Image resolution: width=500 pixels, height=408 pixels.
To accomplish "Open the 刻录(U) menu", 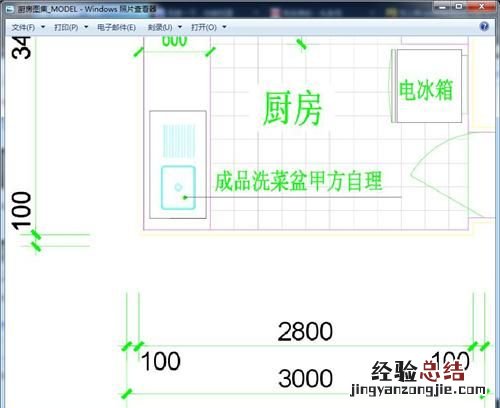I will pos(160,27).
